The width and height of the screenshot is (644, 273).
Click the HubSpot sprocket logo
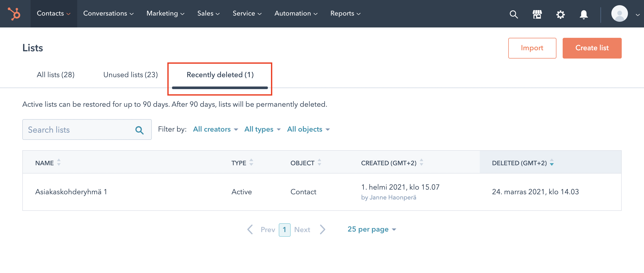click(x=14, y=14)
